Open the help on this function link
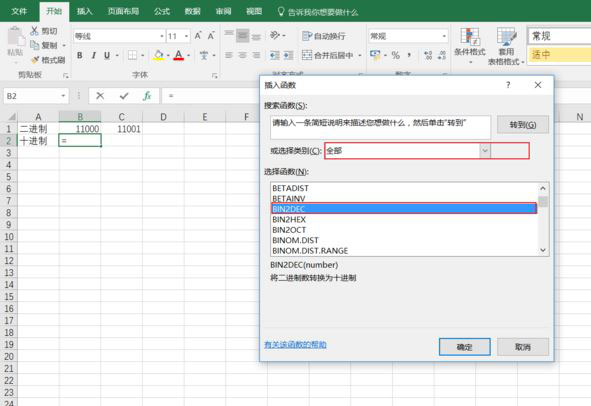 (295, 345)
